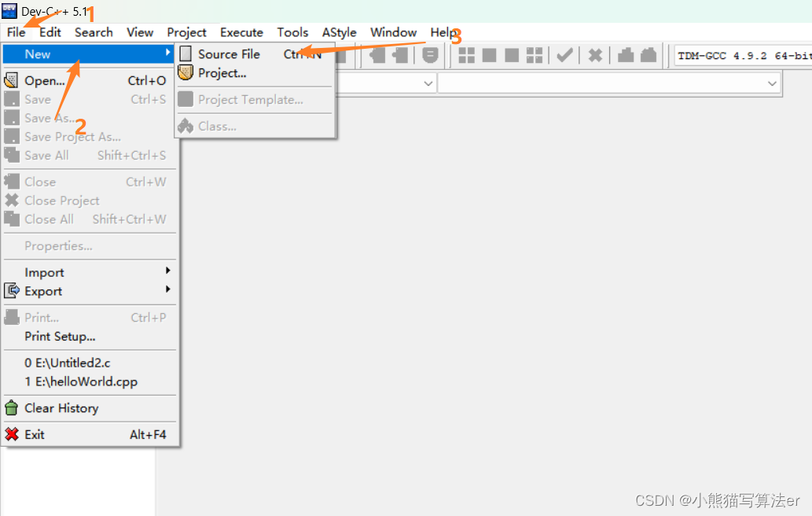
Task: Click the Export icon in File menu
Action: click(x=11, y=290)
